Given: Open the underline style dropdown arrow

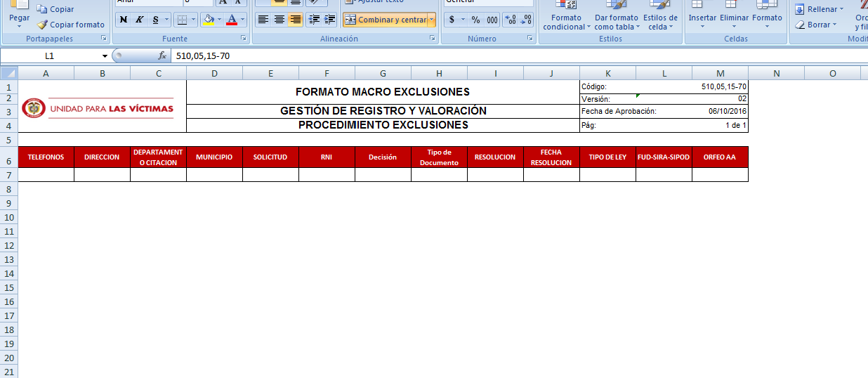Looking at the screenshot, I should coord(167,20).
